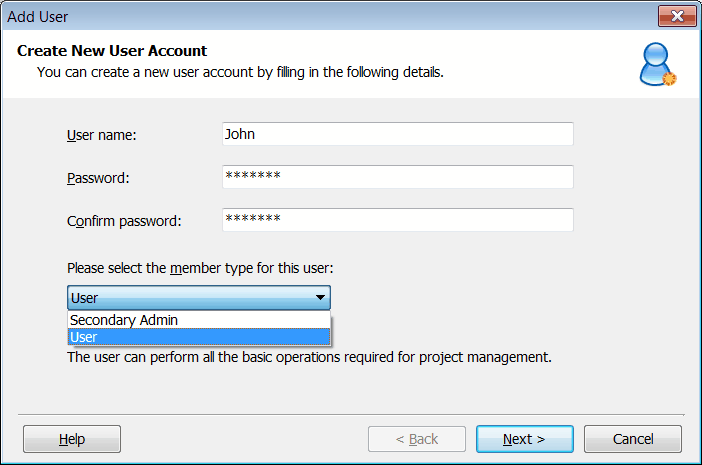702x465 pixels.
Task: Click the user account icon in header
Action: click(x=657, y=65)
